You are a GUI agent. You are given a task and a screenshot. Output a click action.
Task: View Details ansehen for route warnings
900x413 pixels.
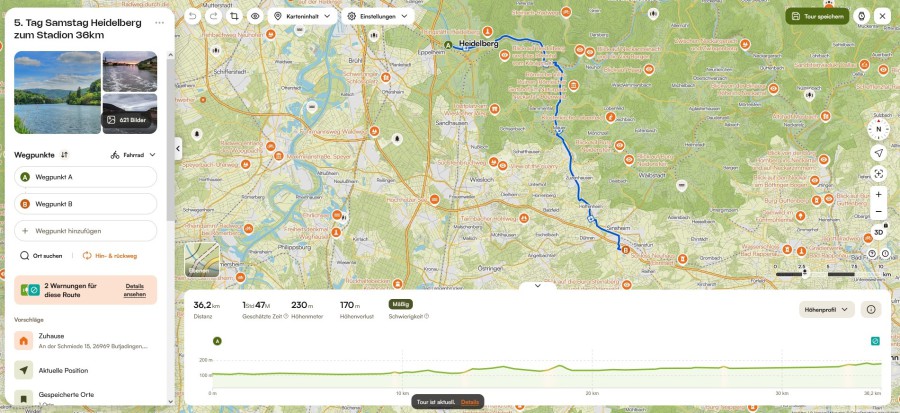(x=134, y=290)
